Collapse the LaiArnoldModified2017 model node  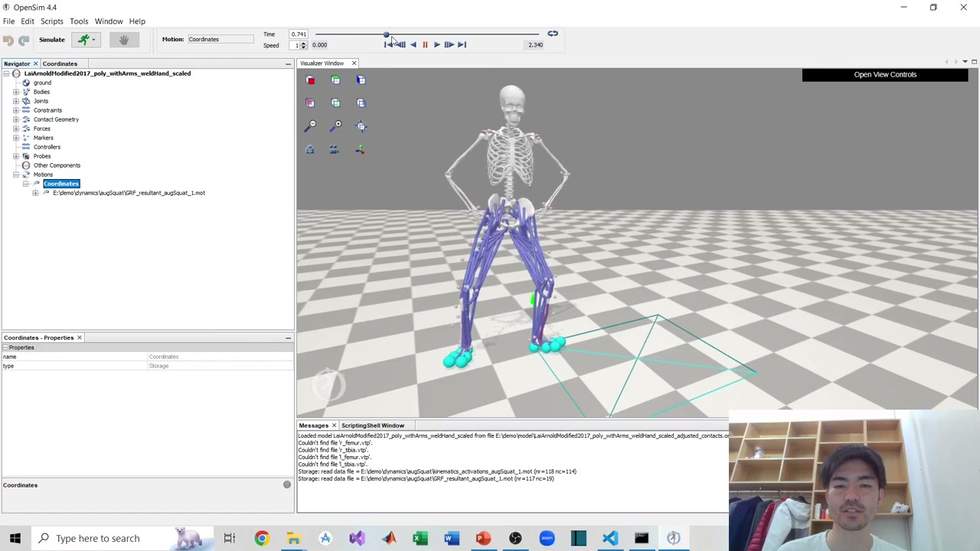point(6,73)
